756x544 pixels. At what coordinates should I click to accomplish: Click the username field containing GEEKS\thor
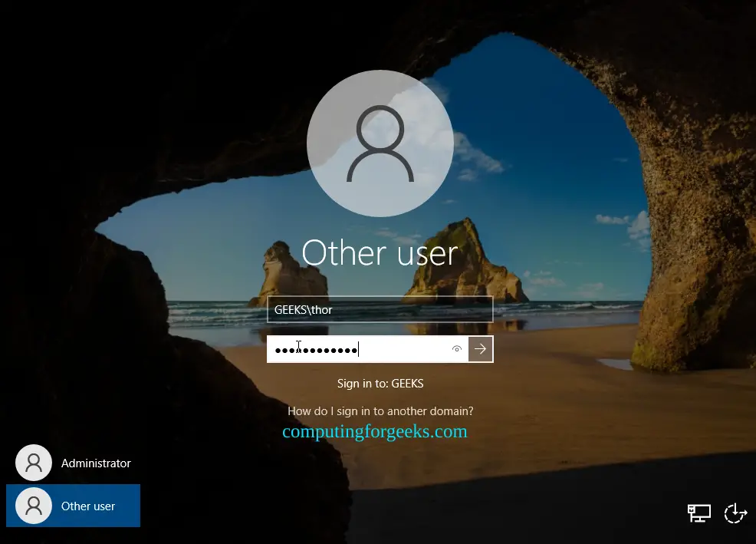pyautogui.click(x=380, y=309)
